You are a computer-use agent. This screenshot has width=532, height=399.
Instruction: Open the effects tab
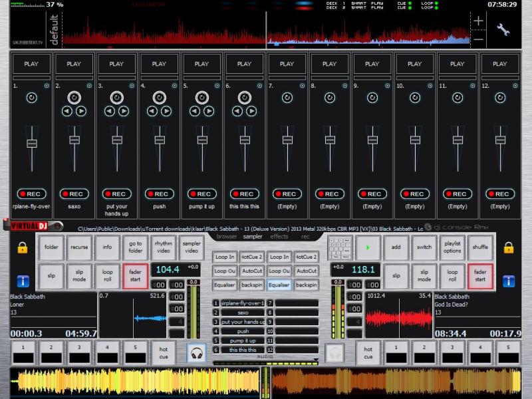tap(279, 237)
